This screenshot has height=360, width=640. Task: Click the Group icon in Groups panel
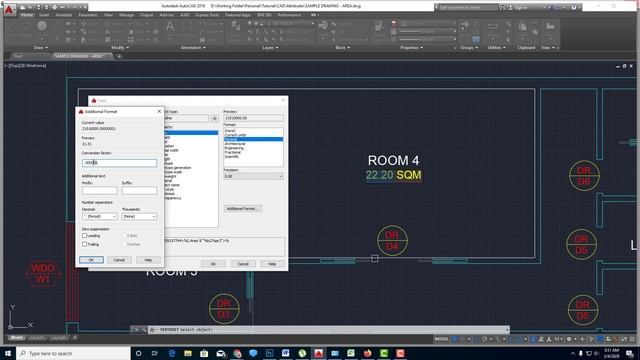(465, 27)
